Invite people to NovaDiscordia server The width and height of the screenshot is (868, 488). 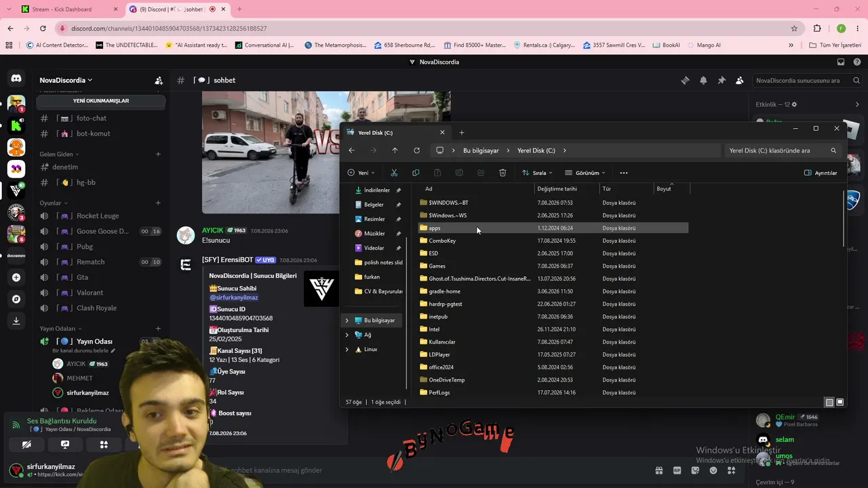pos(159,80)
